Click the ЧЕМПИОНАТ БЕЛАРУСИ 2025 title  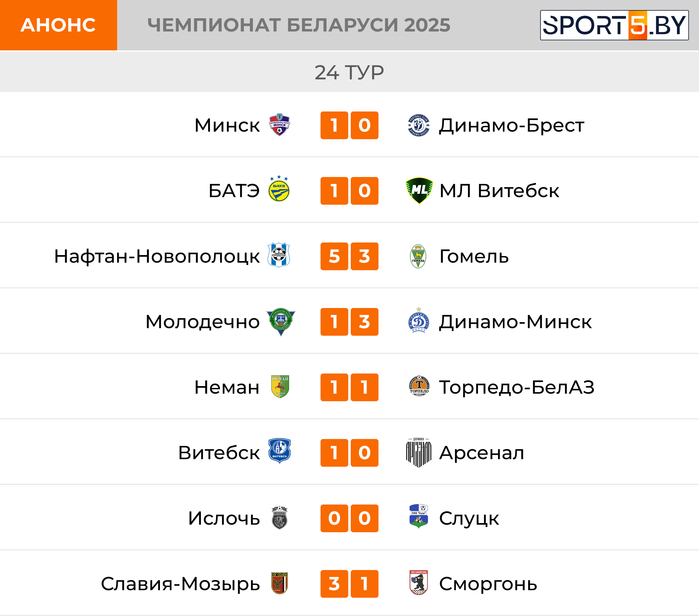tap(298, 25)
